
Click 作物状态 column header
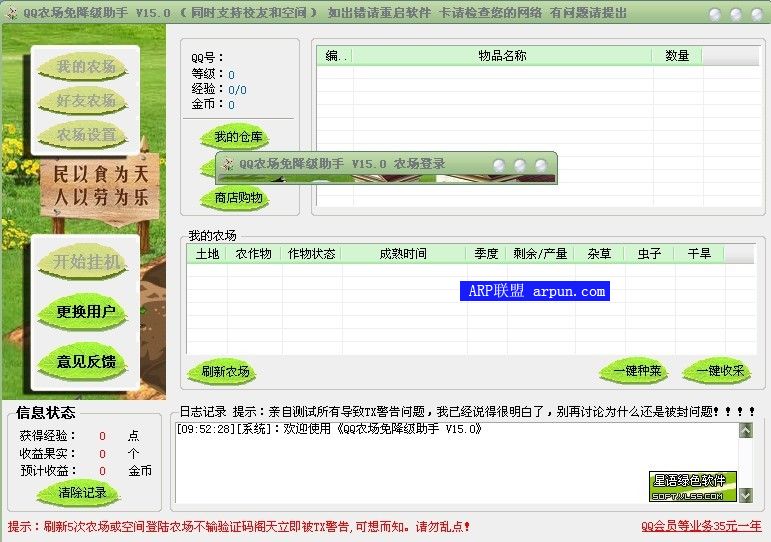coord(312,253)
